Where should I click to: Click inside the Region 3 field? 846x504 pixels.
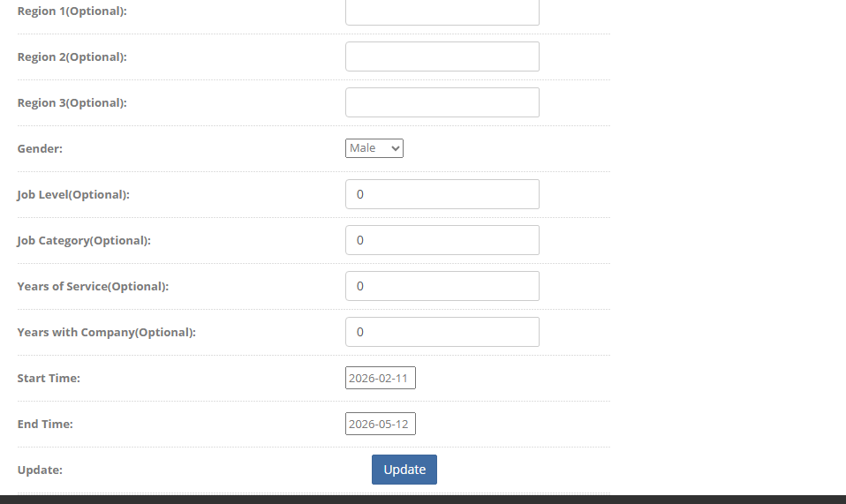tap(442, 102)
